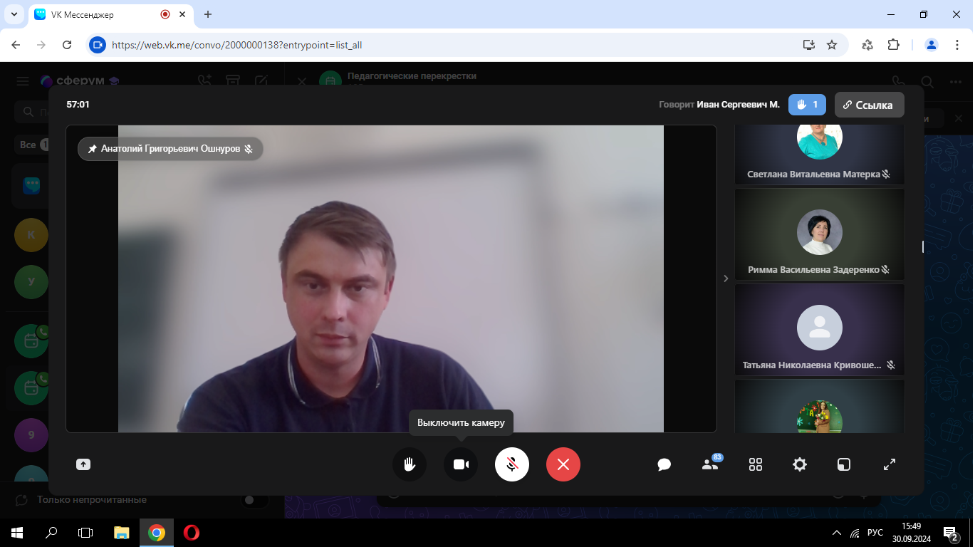The width and height of the screenshot is (980, 547).
Task: Switch input language РУС
Action: (876, 532)
